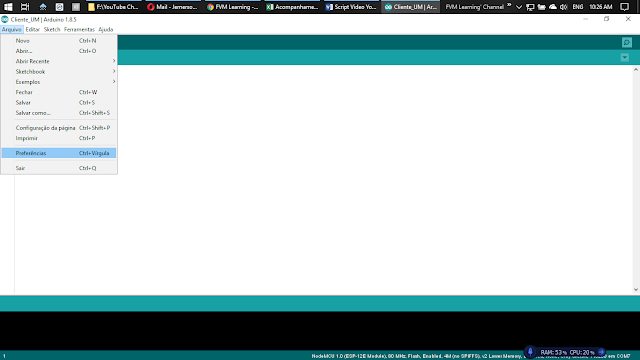Image resolution: width=640 pixels, height=360 pixels.
Task: Show hidden tray icons chevron
Action: [519, 7]
